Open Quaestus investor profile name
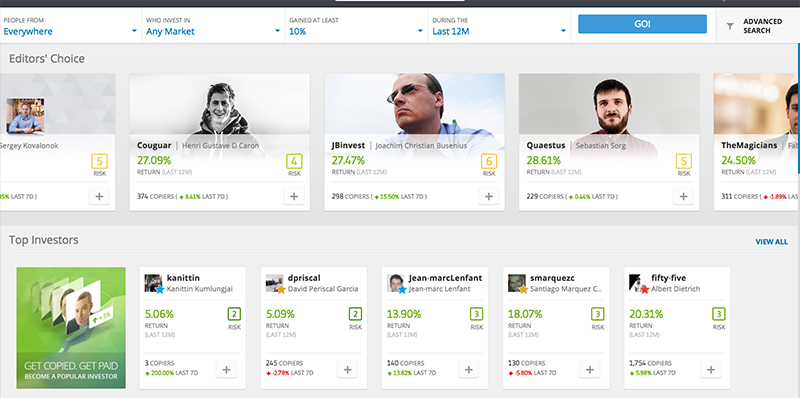 [546, 145]
